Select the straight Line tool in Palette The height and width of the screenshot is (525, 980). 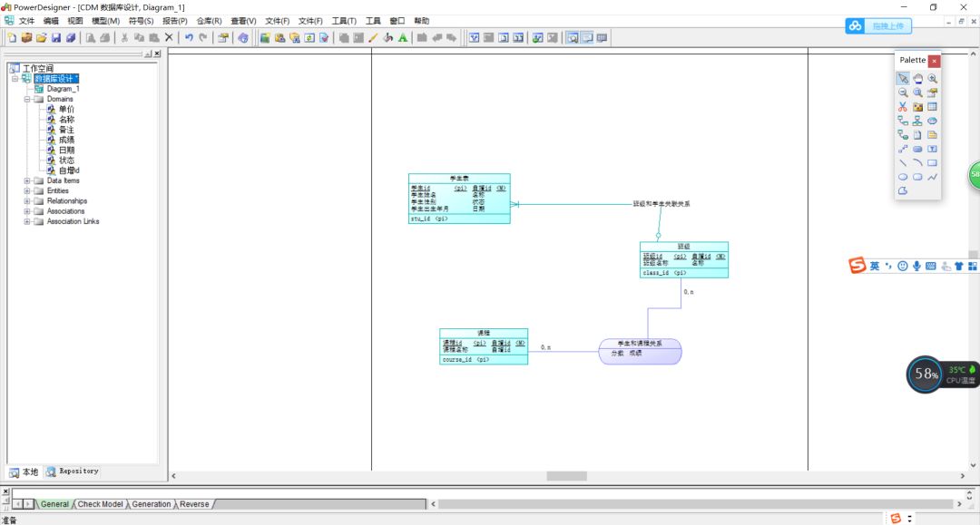point(903,163)
